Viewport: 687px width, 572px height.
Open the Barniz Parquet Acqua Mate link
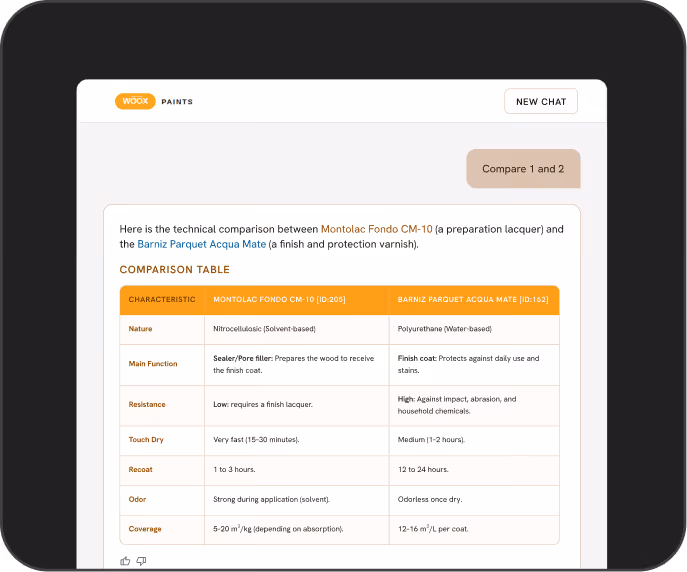click(x=202, y=244)
